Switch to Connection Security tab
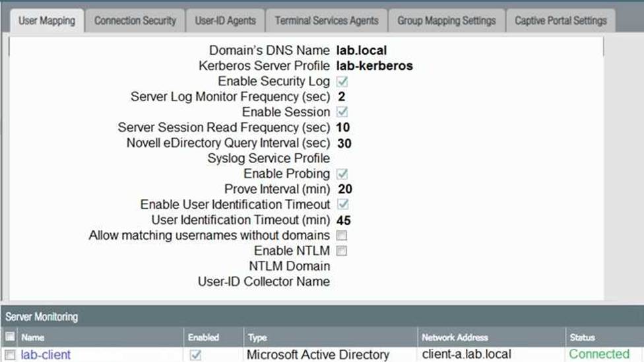Image resolution: width=644 pixels, height=362 pixels. 135,20
